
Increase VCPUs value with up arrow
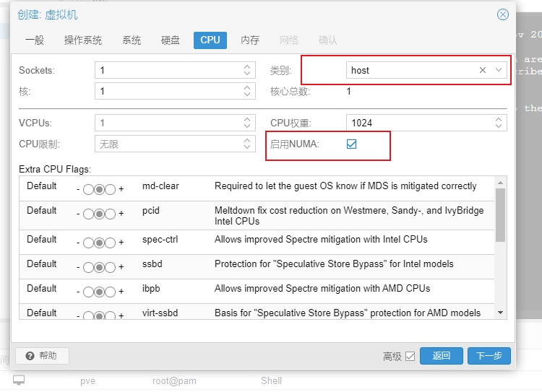247,120
